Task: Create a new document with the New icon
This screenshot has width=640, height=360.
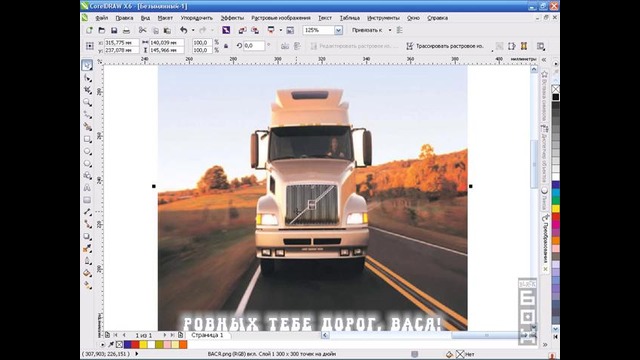Action: coord(89,30)
